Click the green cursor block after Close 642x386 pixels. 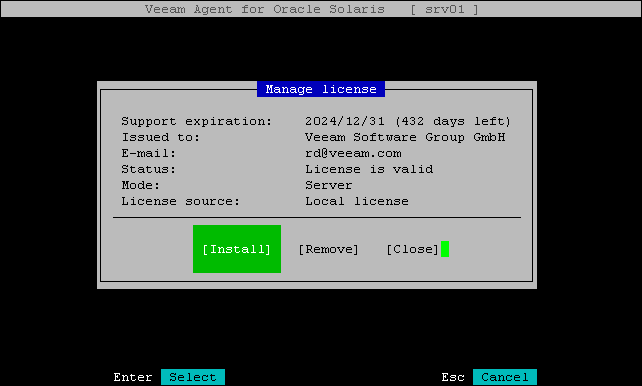pos(445,249)
